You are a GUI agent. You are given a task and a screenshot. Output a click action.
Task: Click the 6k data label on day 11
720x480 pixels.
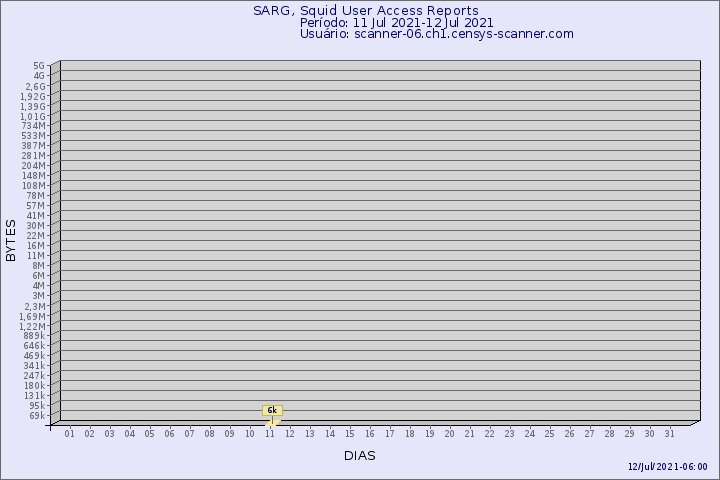[x=272, y=410]
